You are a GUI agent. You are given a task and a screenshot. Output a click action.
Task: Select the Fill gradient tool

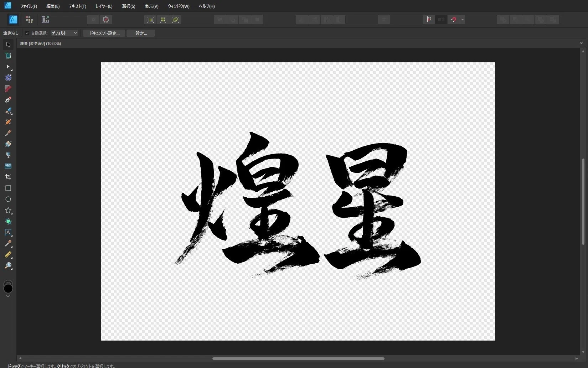8,144
